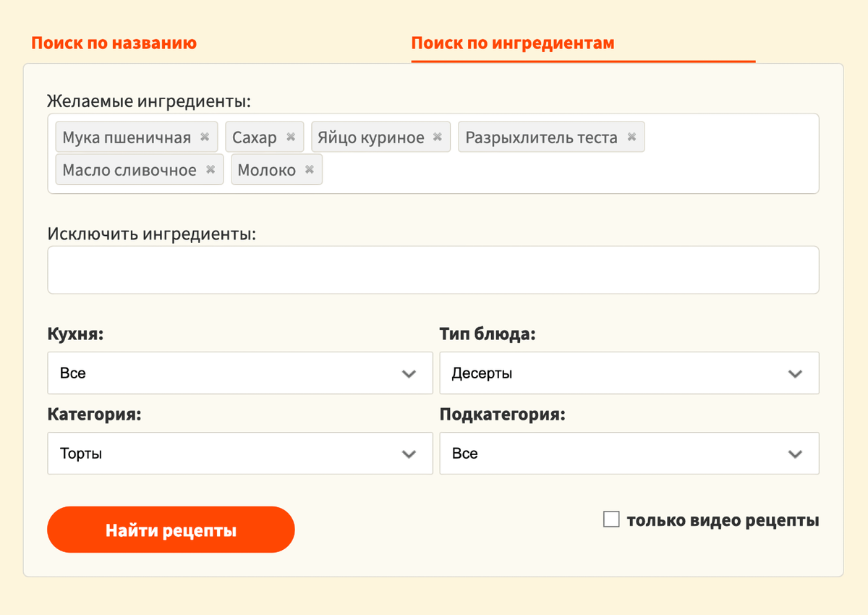Enable the только видео рецепты checkbox
This screenshot has width=868, height=615.
click(x=611, y=519)
